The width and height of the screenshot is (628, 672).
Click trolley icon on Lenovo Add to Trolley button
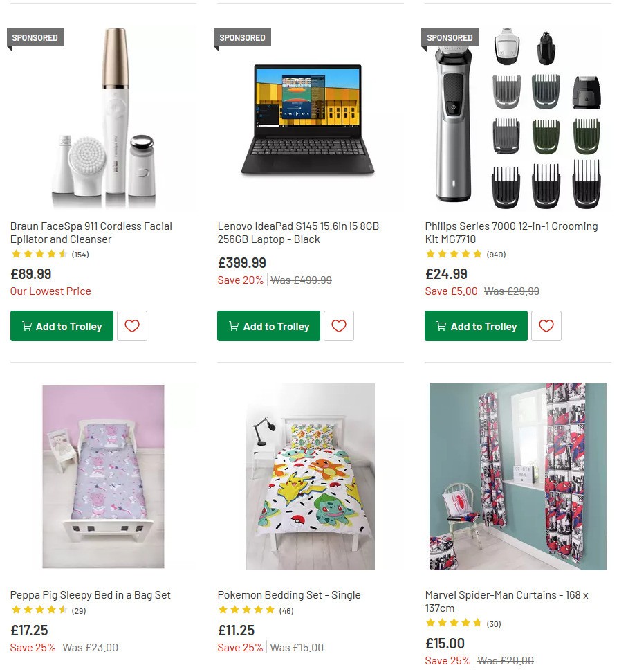click(x=234, y=326)
